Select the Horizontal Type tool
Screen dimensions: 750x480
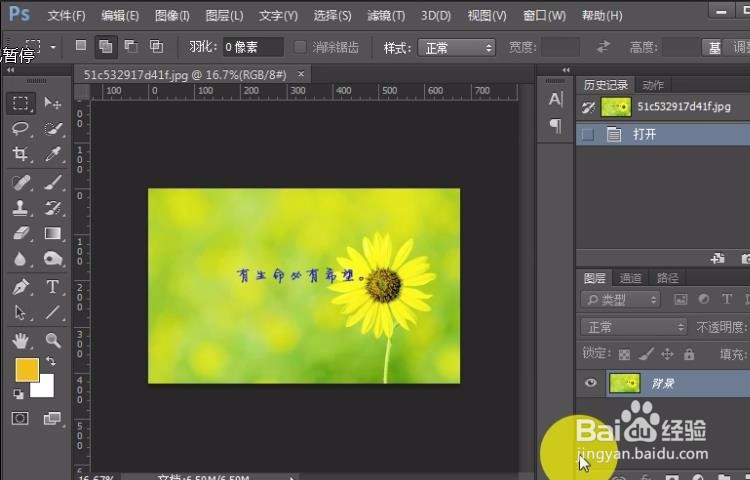(53, 287)
